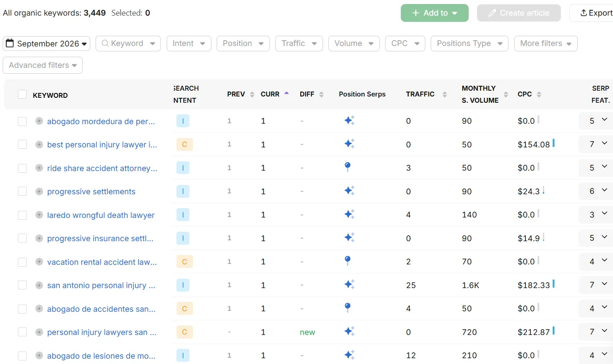Viewport: 613px width, 364px height.
Task: Click the plus icon beside 'abogado de accidentes san...'
Action: click(x=39, y=309)
